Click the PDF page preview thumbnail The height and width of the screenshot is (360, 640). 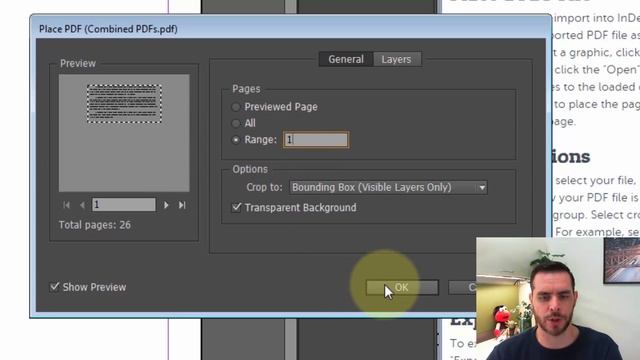pyautogui.click(x=124, y=104)
